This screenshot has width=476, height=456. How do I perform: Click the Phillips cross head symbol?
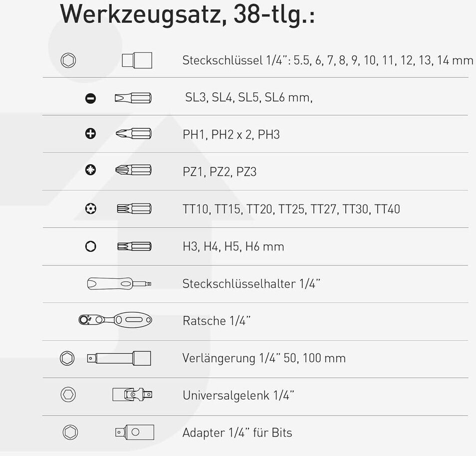point(90,134)
